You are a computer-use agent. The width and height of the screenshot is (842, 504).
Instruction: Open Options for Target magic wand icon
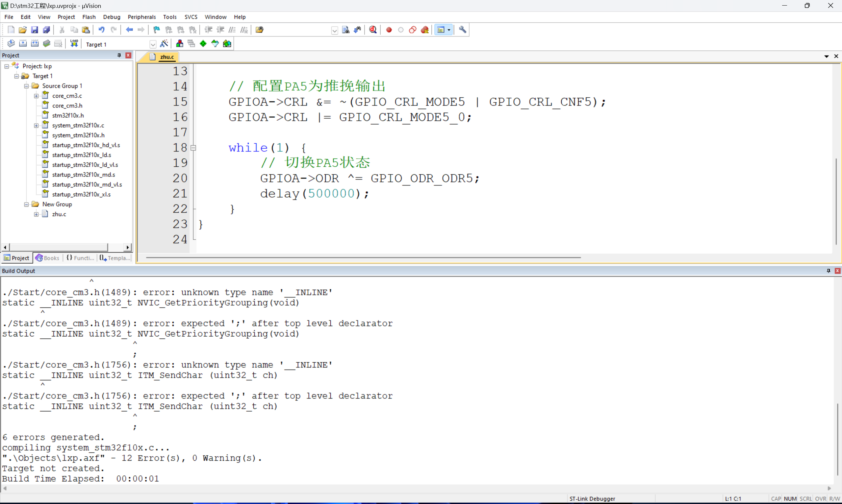click(x=164, y=43)
